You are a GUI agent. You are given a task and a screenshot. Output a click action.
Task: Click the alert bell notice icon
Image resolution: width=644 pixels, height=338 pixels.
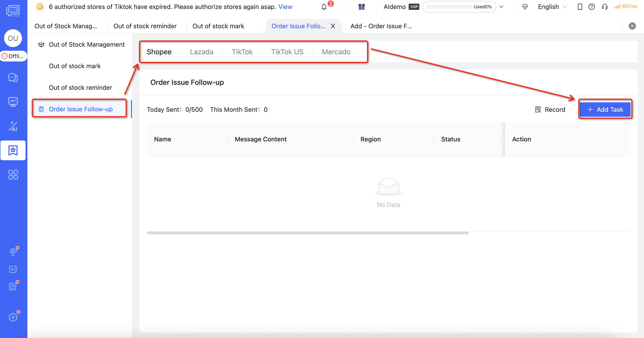(x=40, y=7)
